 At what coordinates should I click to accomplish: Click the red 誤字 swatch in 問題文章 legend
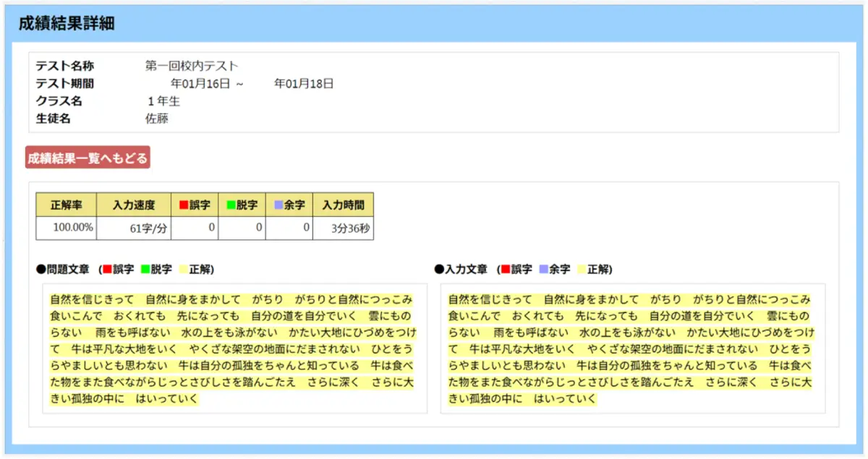coord(107,270)
